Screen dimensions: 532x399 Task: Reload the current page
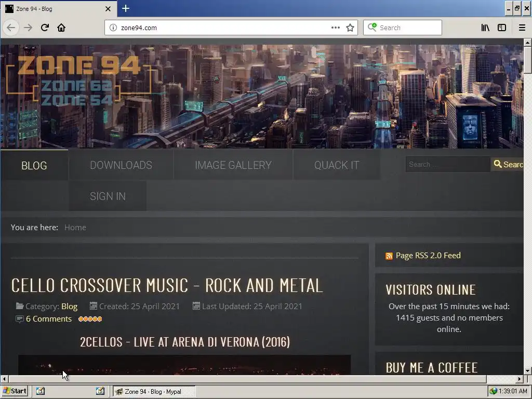click(45, 28)
